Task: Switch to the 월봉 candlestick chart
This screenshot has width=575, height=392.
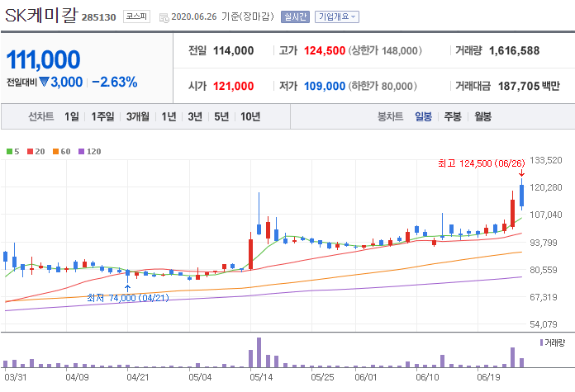Action: pyautogui.click(x=482, y=116)
